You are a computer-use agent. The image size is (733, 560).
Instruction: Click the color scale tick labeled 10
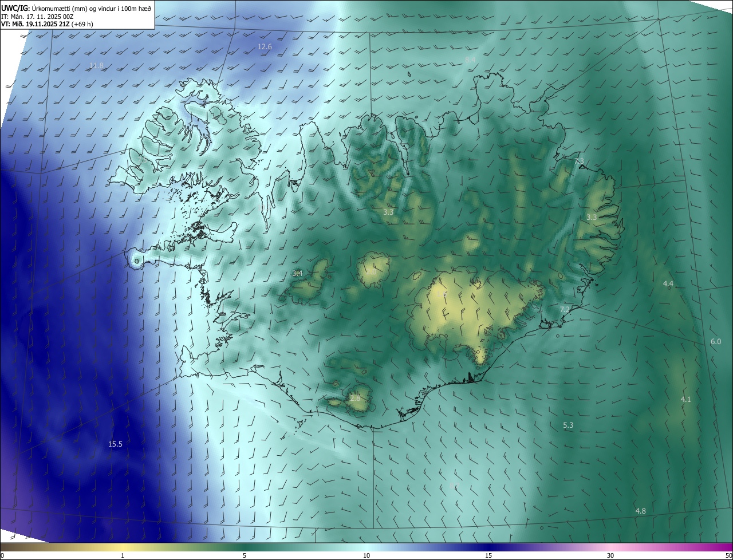(x=366, y=555)
